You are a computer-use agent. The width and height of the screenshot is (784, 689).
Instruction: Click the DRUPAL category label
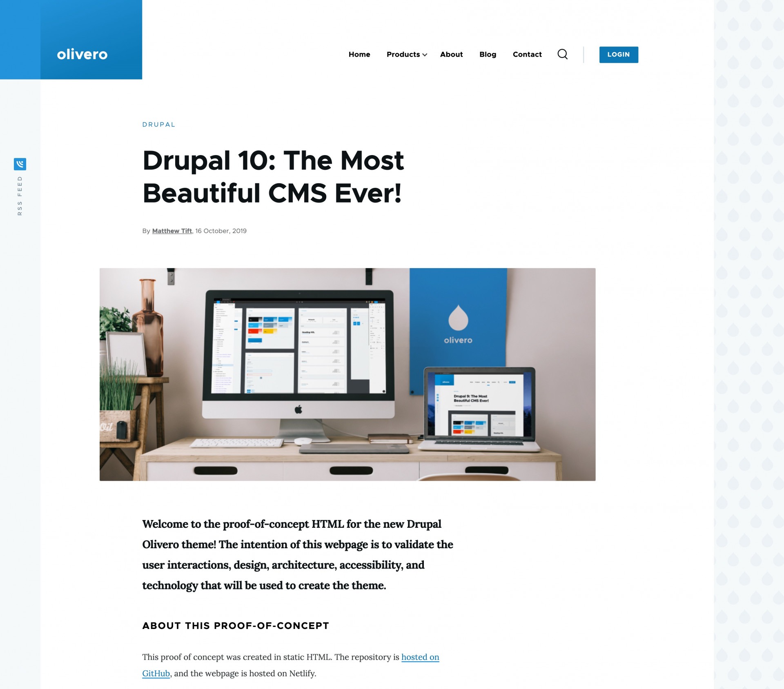tap(159, 124)
